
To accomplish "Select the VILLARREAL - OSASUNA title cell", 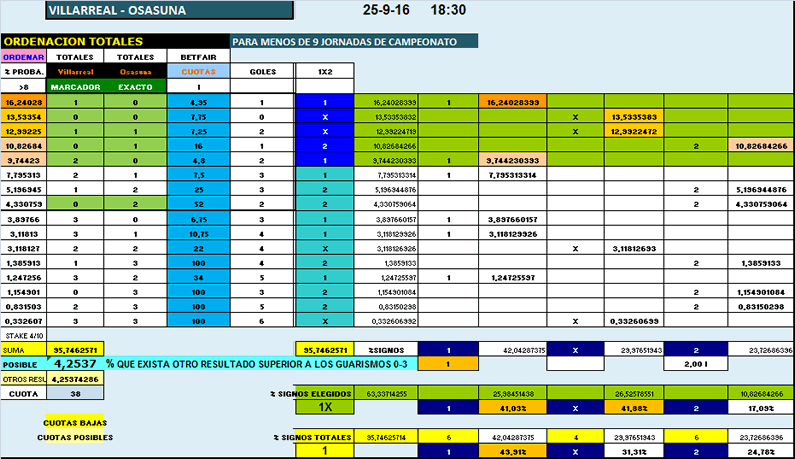I will pos(169,11).
